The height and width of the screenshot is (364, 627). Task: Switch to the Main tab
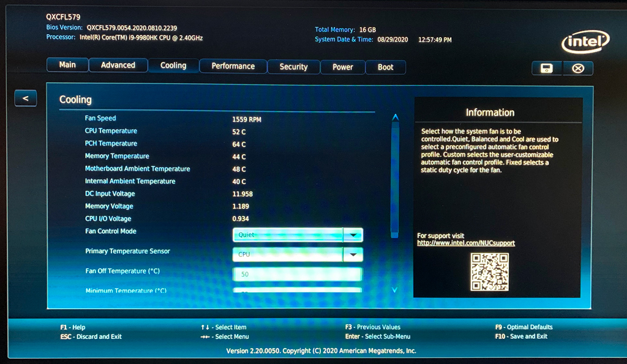[67, 65]
